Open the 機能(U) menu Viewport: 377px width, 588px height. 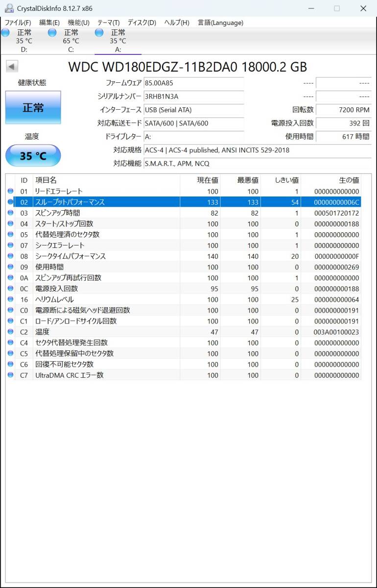click(78, 23)
